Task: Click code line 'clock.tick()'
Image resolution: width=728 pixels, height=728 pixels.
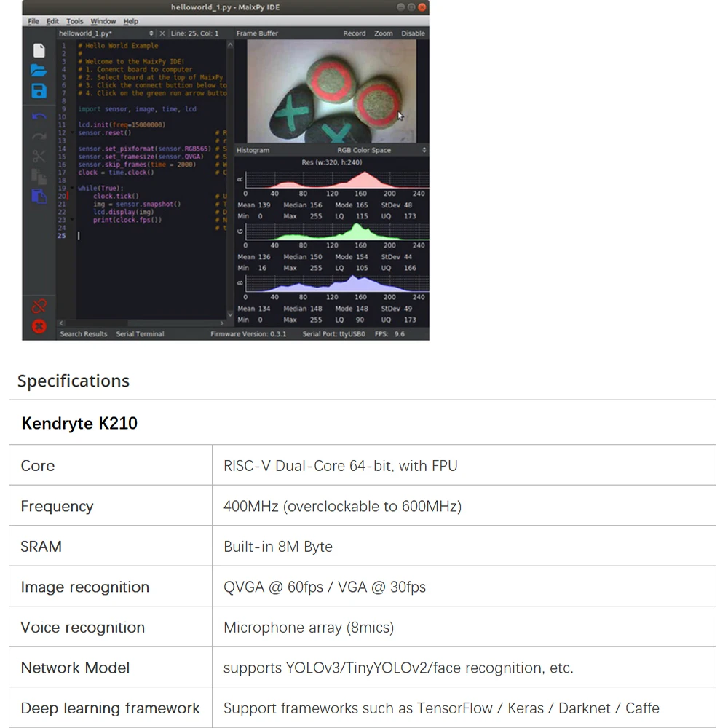Action: tap(116, 196)
